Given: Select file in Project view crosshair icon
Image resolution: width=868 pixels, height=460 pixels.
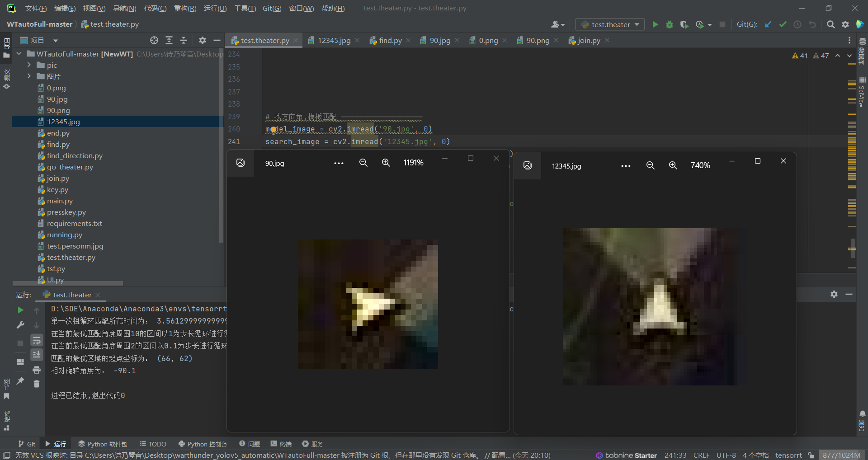Looking at the screenshot, I should (154, 40).
